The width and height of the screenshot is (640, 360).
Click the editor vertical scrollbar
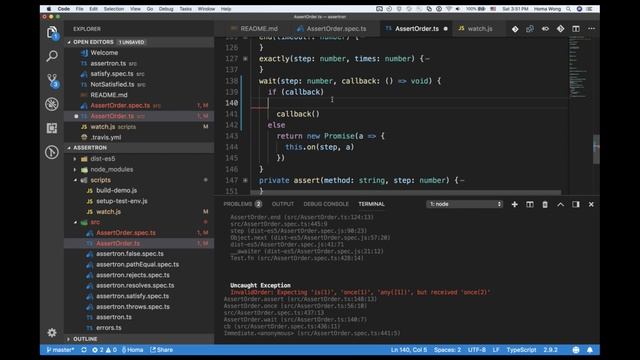click(x=596, y=149)
